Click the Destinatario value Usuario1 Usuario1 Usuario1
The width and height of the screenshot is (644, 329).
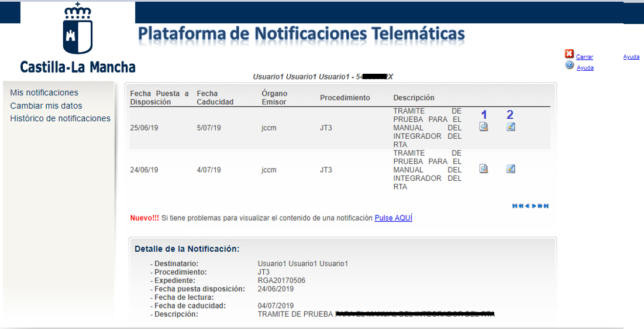coord(302,263)
